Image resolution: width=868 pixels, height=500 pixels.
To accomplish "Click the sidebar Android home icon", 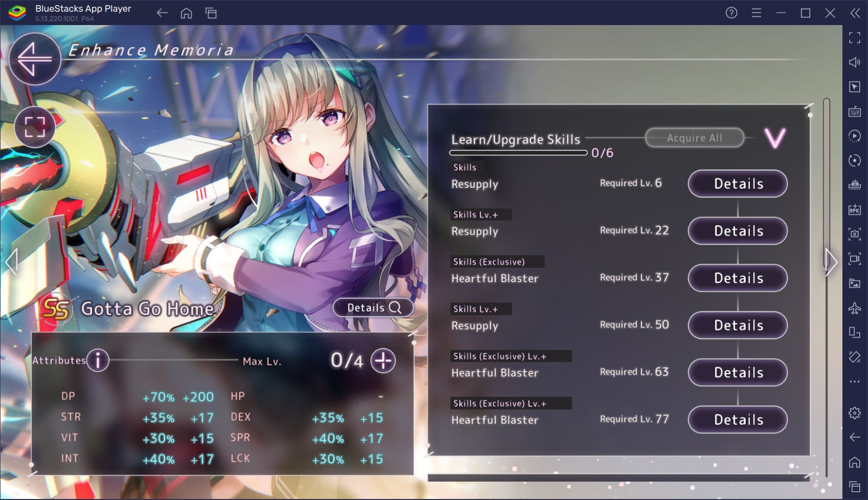I will [854, 462].
